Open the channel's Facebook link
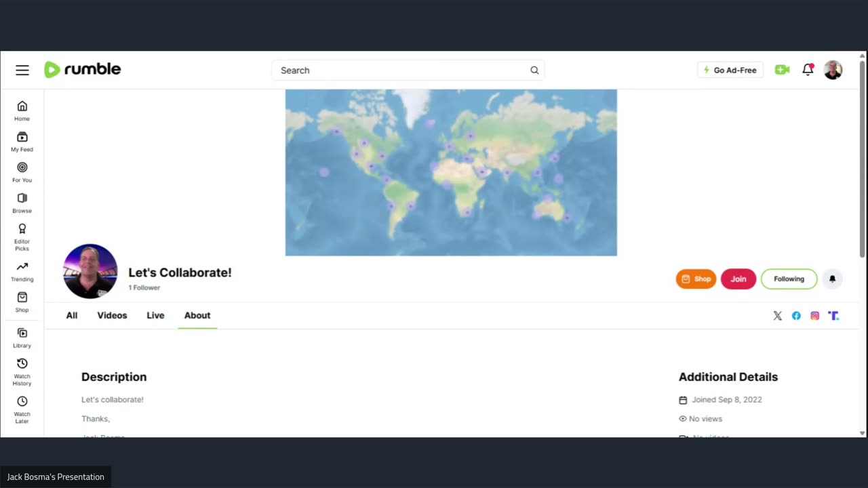The height and width of the screenshot is (488, 868). (x=796, y=316)
